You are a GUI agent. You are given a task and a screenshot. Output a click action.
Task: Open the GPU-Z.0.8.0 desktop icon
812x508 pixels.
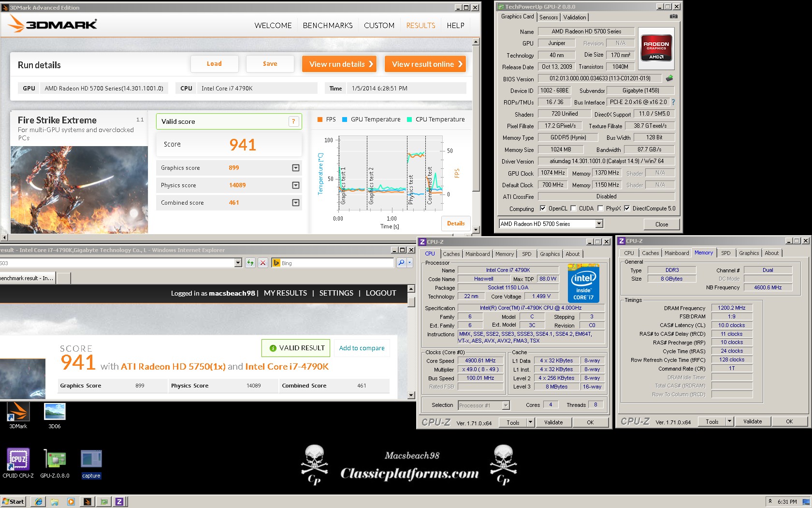pyautogui.click(x=55, y=463)
